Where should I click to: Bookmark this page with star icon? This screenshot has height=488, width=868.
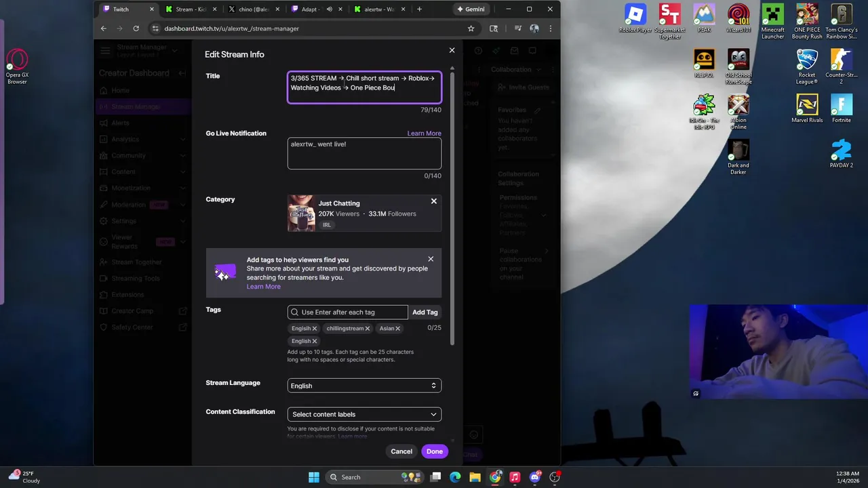tap(471, 28)
